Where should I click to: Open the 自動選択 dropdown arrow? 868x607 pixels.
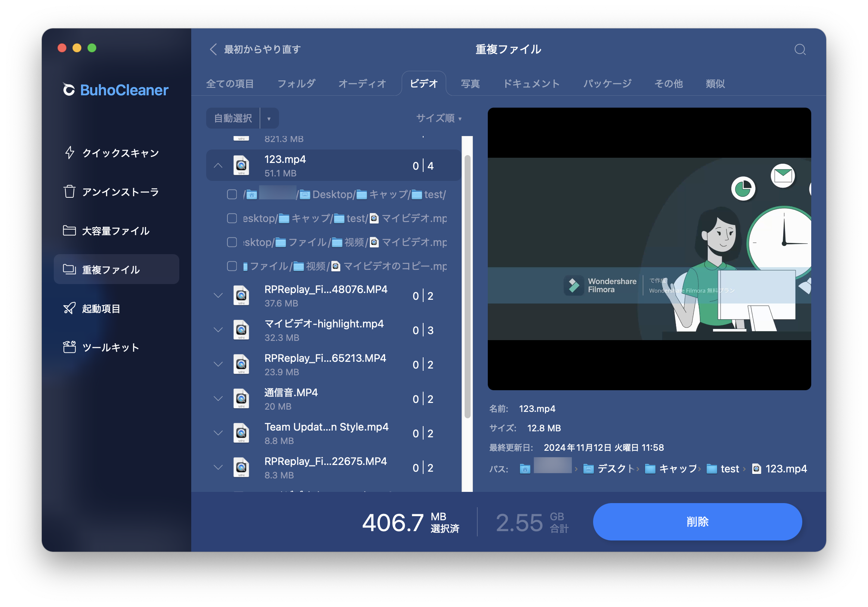[269, 118]
